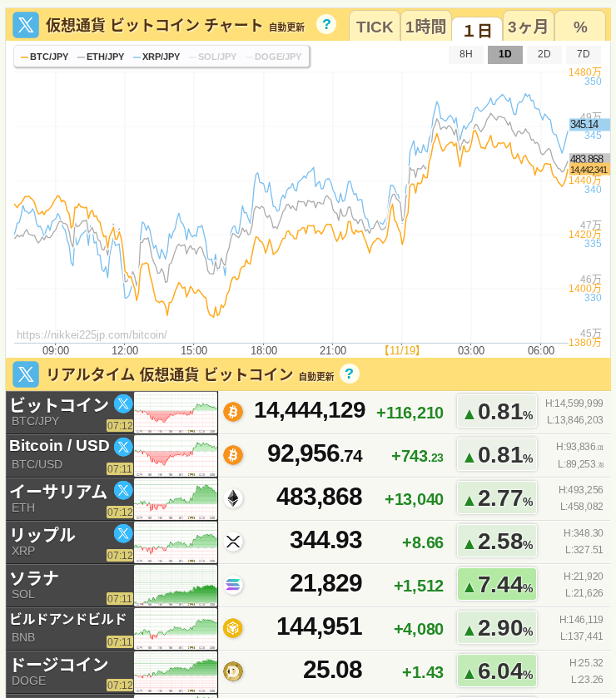Click the nikkei225jp.com bitcoin URL link
Screen dimensions: 616x698
click(92, 334)
